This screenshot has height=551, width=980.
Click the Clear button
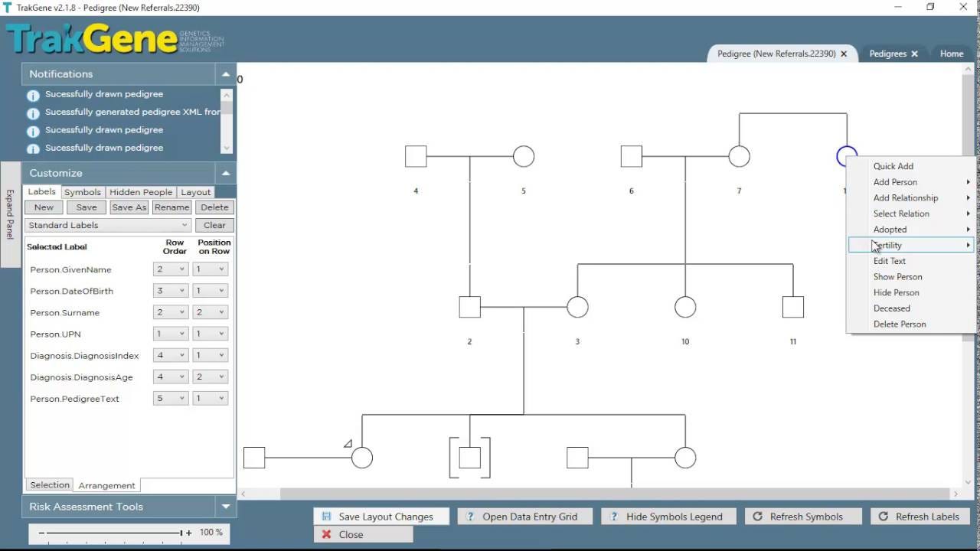(214, 225)
